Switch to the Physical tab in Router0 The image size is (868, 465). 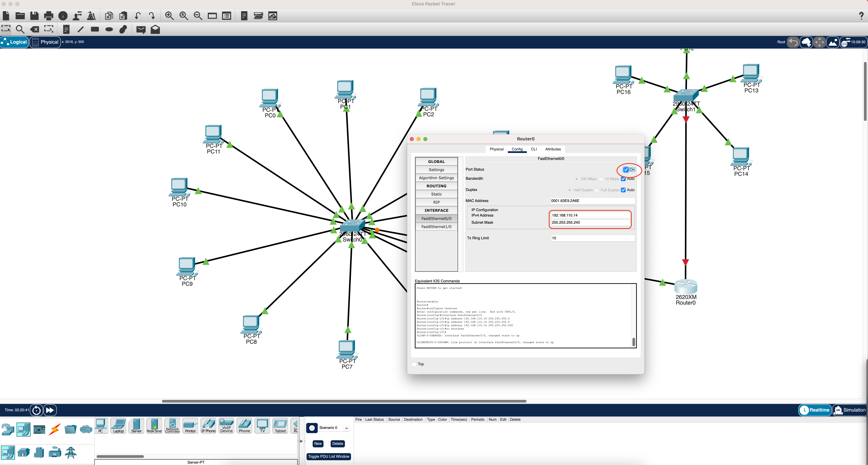[x=496, y=149]
